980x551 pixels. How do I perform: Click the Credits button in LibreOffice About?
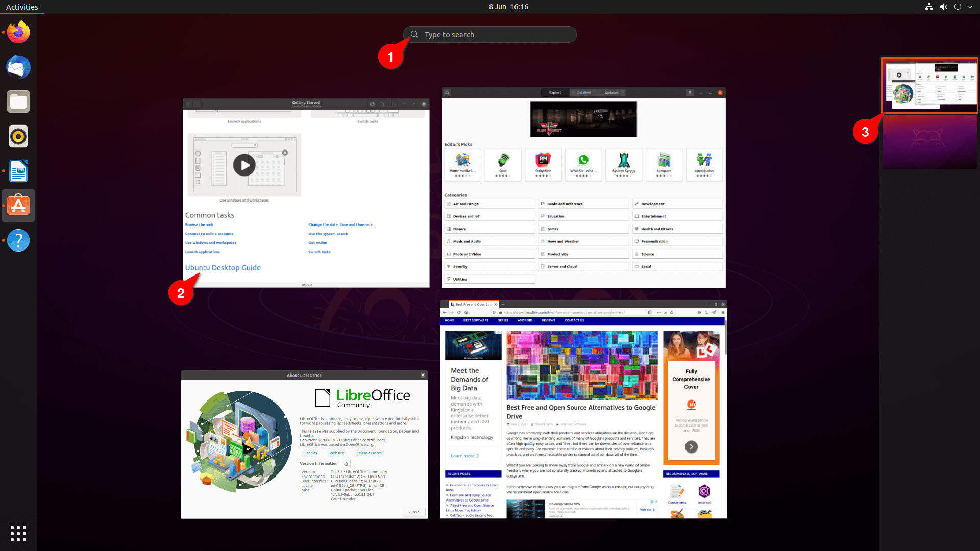pos(310,453)
